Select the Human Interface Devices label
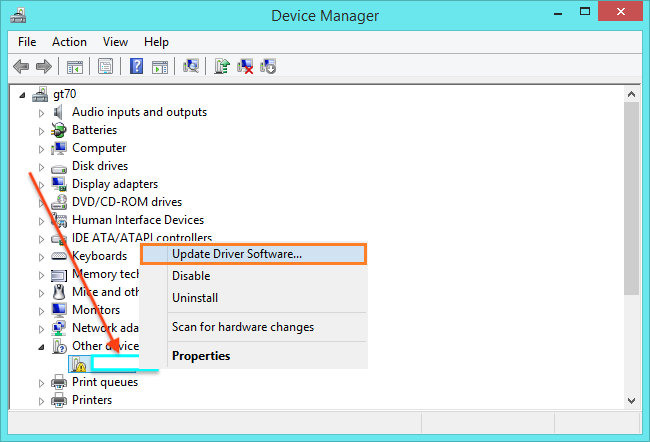 138,220
